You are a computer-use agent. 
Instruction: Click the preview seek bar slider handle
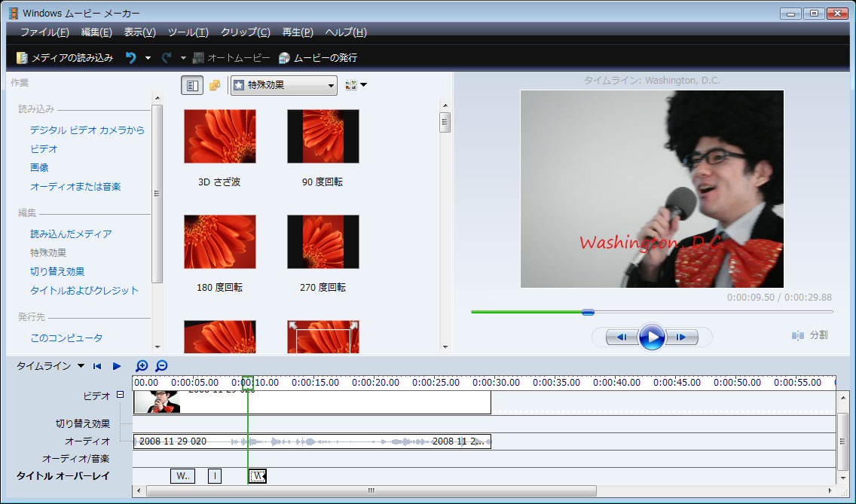588,312
